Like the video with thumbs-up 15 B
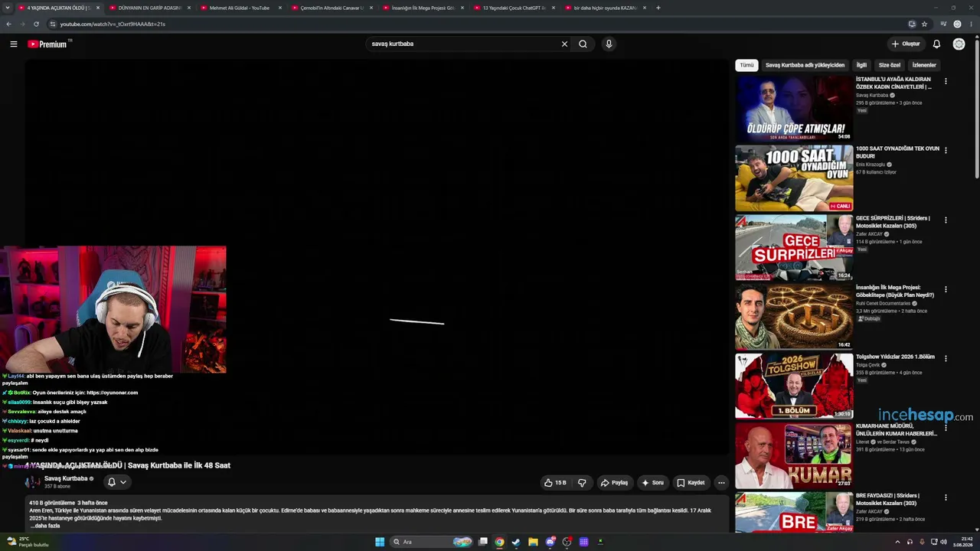Viewport: 980px width, 551px height. click(x=555, y=483)
